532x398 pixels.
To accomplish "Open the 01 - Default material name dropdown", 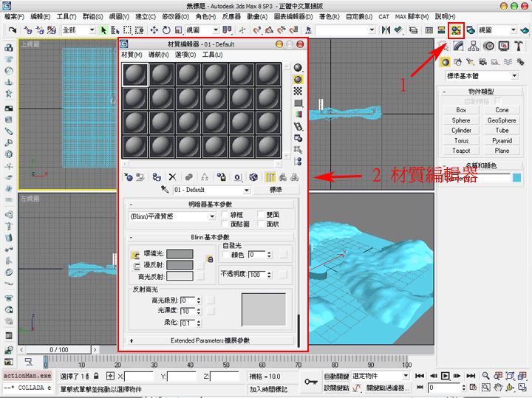I will (x=247, y=190).
